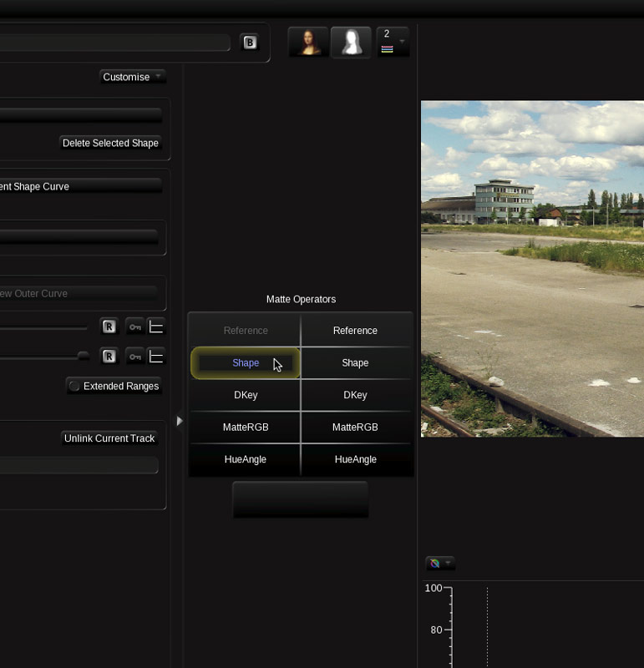
Task: Open the colour wheel dropdown below the viewer
Action: point(440,564)
